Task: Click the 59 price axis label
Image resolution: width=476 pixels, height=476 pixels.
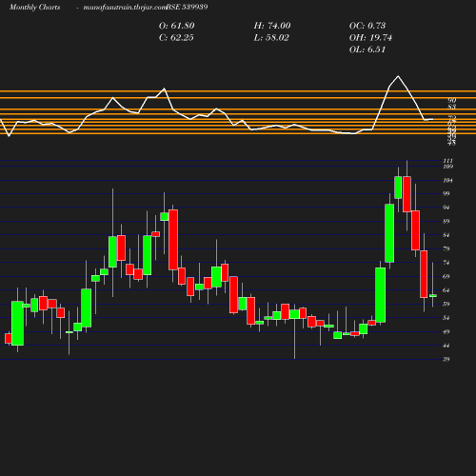Action: coord(446,304)
